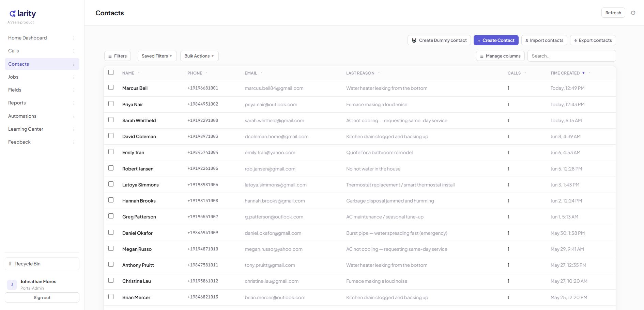Open the Filters panel
644x310 pixels.
point(118,56)
